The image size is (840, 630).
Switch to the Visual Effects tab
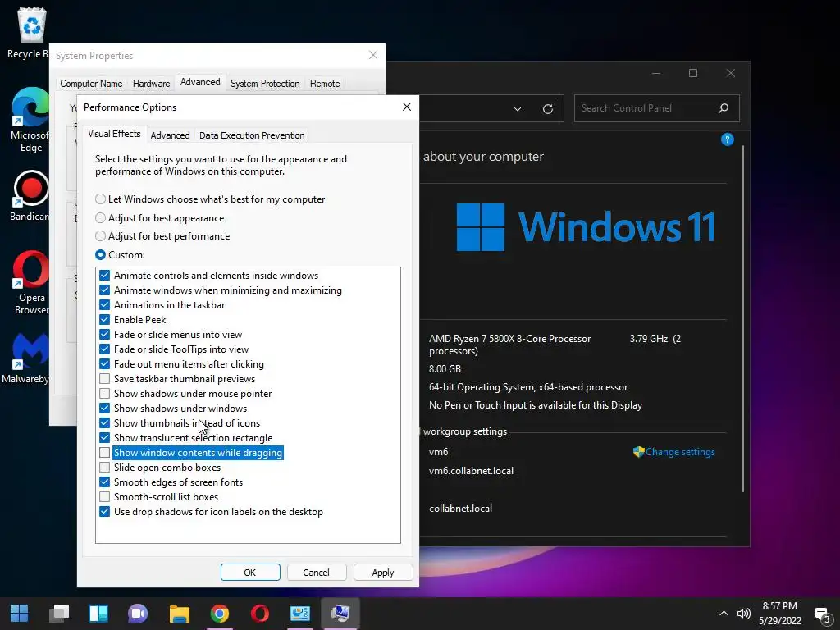[114, 134]
